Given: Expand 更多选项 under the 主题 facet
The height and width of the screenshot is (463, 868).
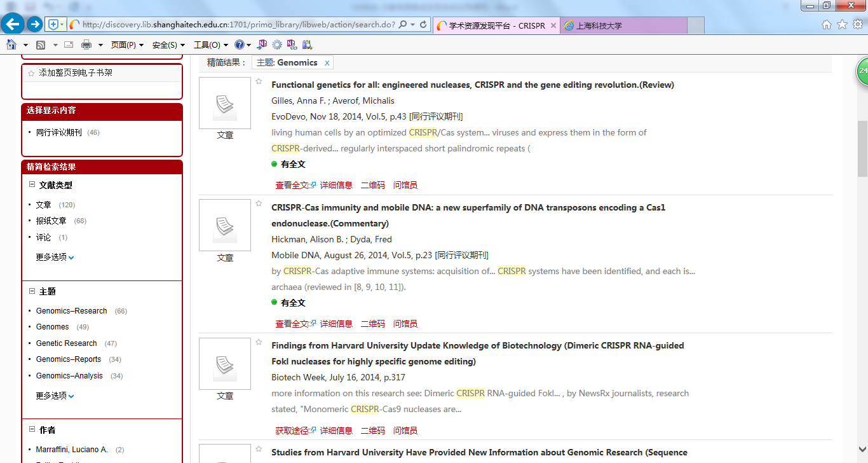Looking at the screenshot, I should pos(55,396).
